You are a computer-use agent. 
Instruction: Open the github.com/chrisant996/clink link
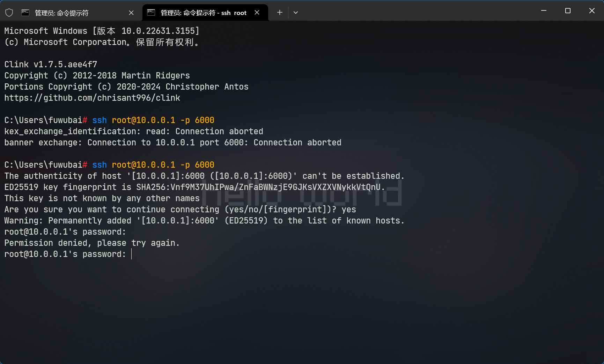point(92,98)
